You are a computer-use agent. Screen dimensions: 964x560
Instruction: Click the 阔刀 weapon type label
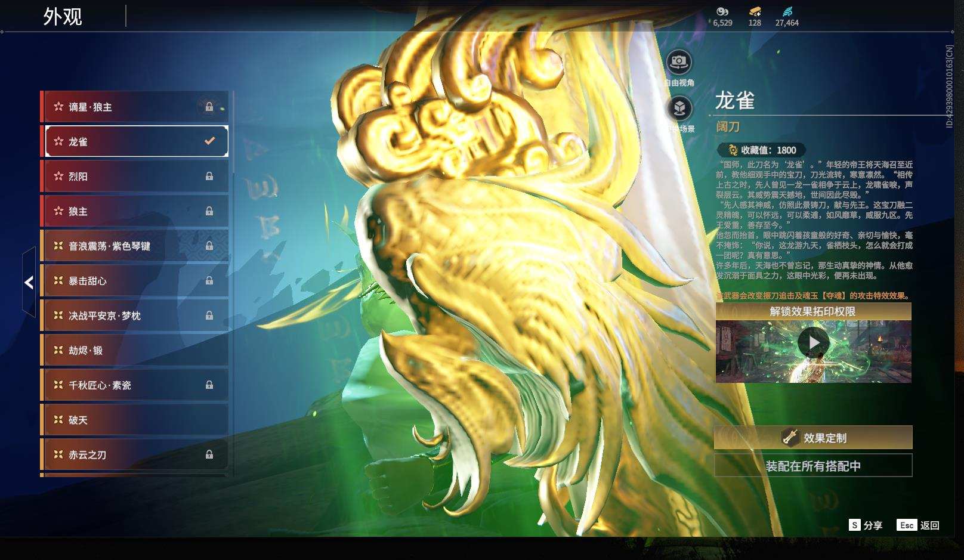click(x=728, y=126)
